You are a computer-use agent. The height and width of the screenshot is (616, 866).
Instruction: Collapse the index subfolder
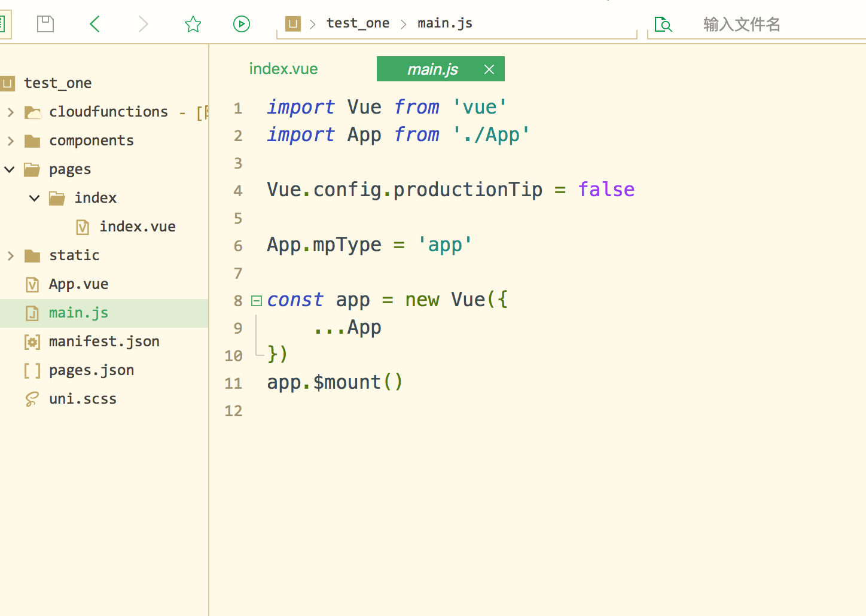(35, 198)
